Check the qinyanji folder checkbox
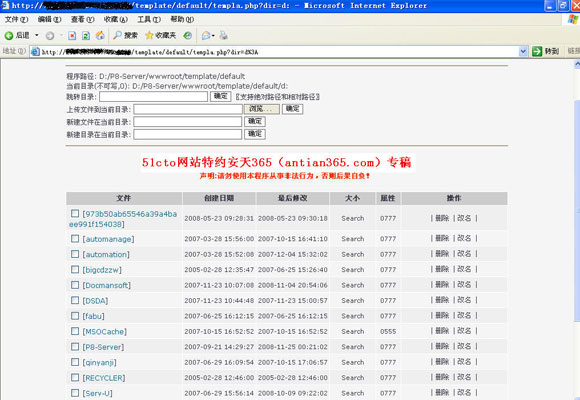This screenshot has width=580, height=400. [75, 362]
